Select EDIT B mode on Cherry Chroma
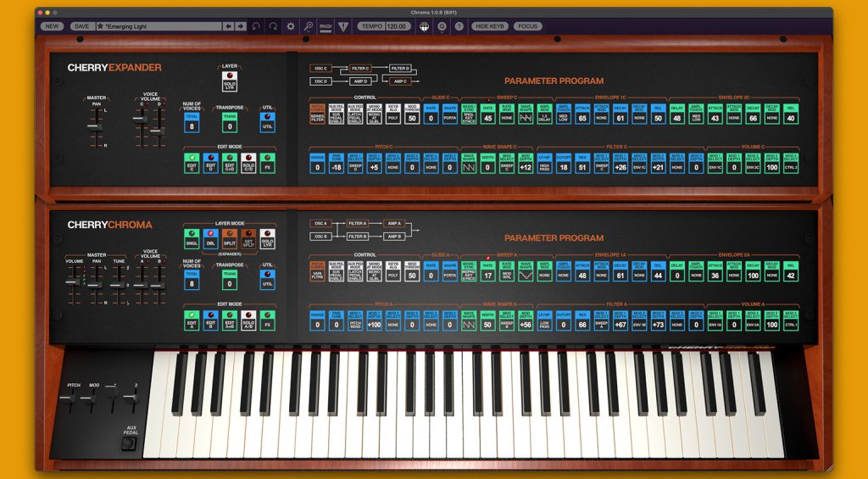868x479 pixels. pyautogui.click(x=211, y=322)
